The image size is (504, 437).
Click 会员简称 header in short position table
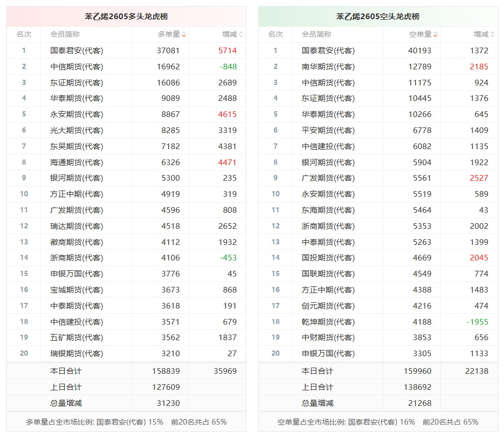pos(316,34)
